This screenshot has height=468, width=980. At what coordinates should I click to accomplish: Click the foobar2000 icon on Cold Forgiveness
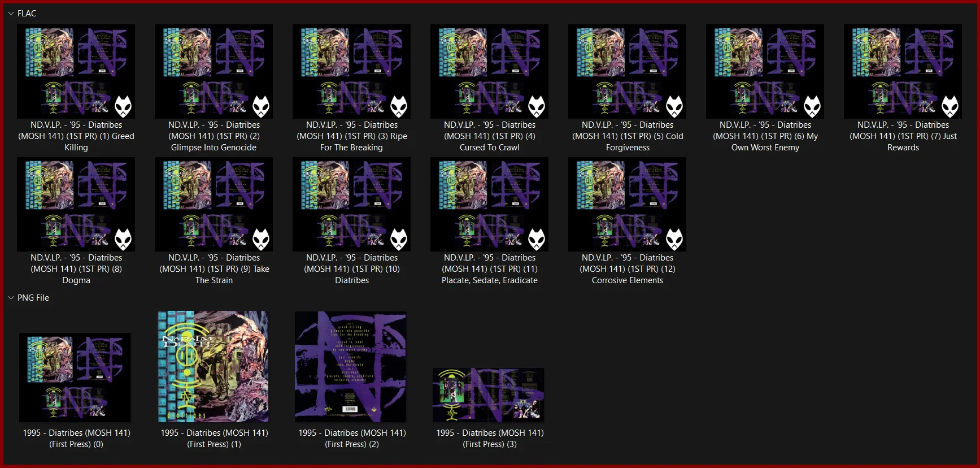pos(674,106)
